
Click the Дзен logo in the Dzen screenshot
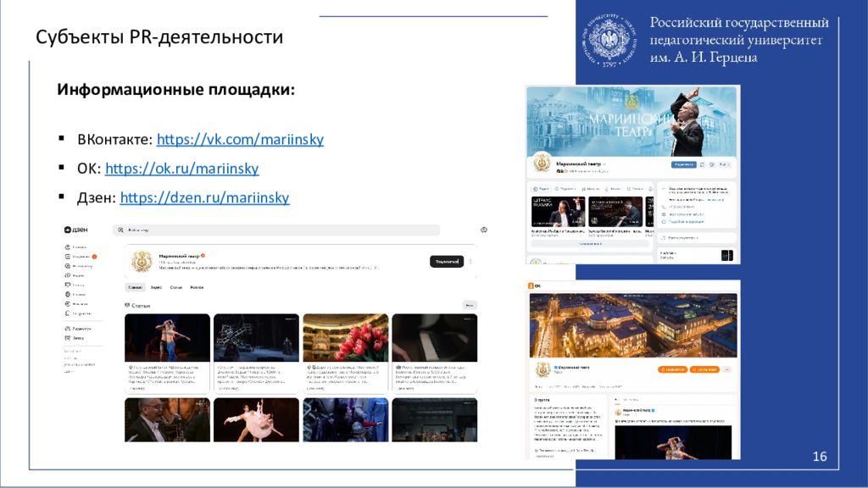75,230
